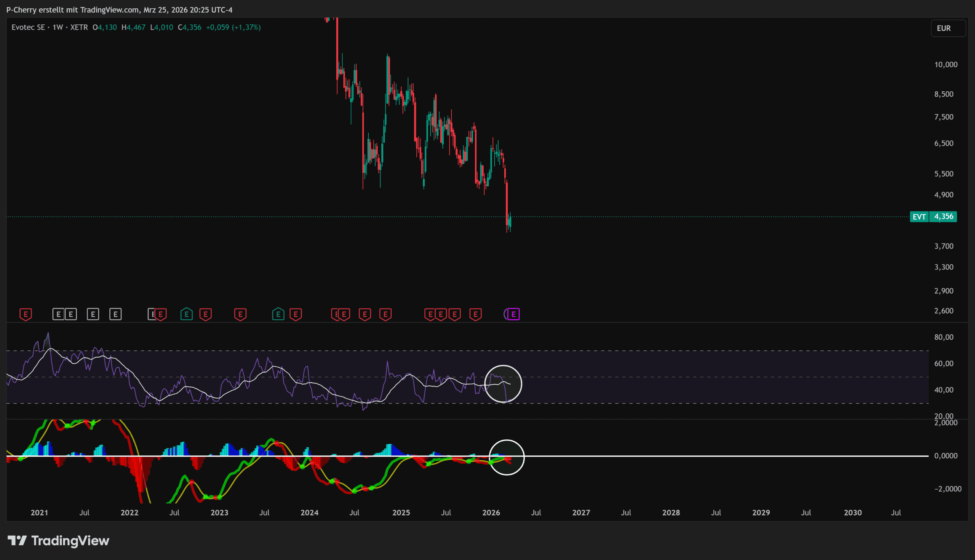
Task: Open the EUR currency selector
Action: pyautogui.click(x=948, y=28)
